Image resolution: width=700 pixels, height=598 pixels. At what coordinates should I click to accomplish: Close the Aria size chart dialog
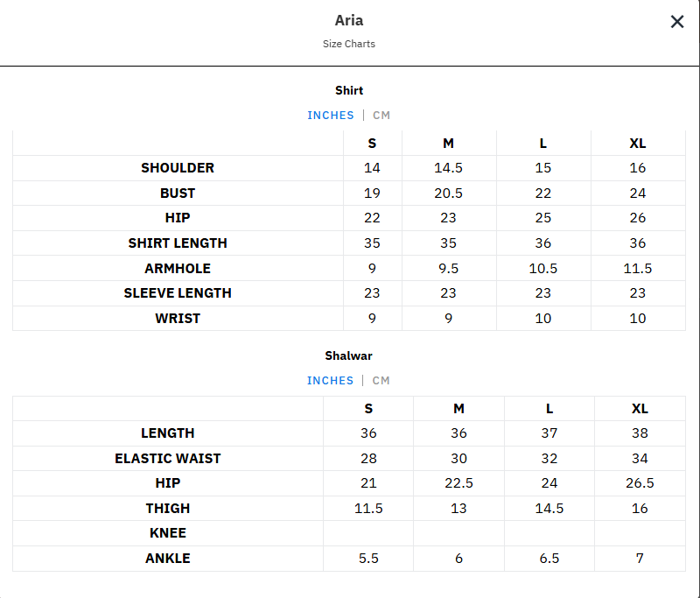pos(676,21)
